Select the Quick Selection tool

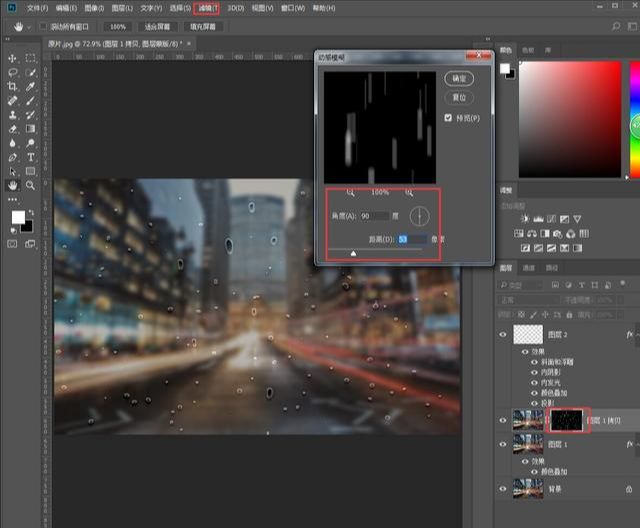coord(30,73)
